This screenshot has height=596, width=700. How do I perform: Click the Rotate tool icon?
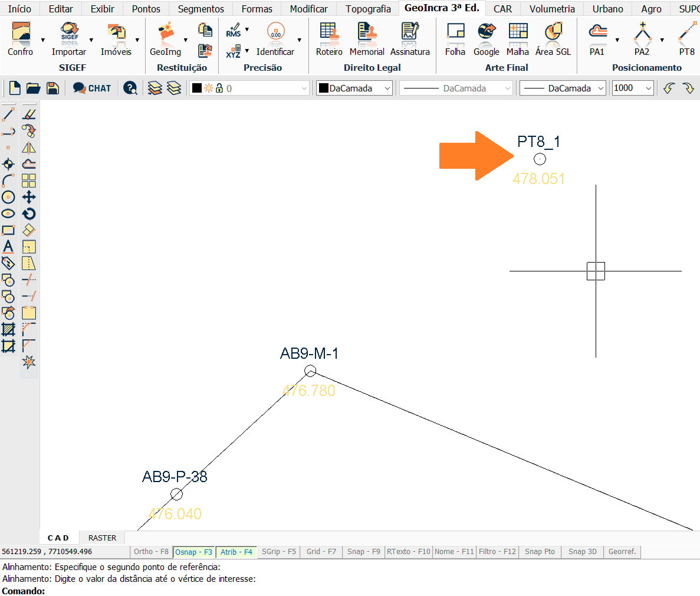click(x=29, y=214)
